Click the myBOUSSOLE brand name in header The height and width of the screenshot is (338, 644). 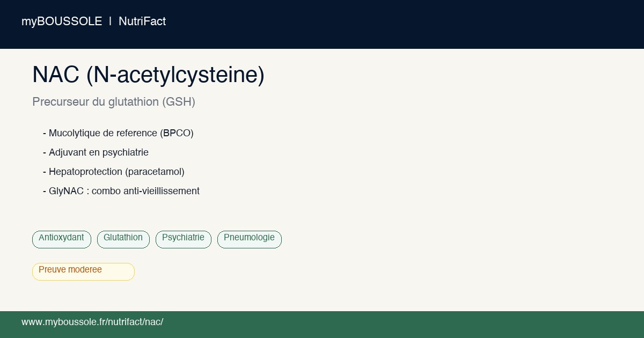tap(62, 21)
